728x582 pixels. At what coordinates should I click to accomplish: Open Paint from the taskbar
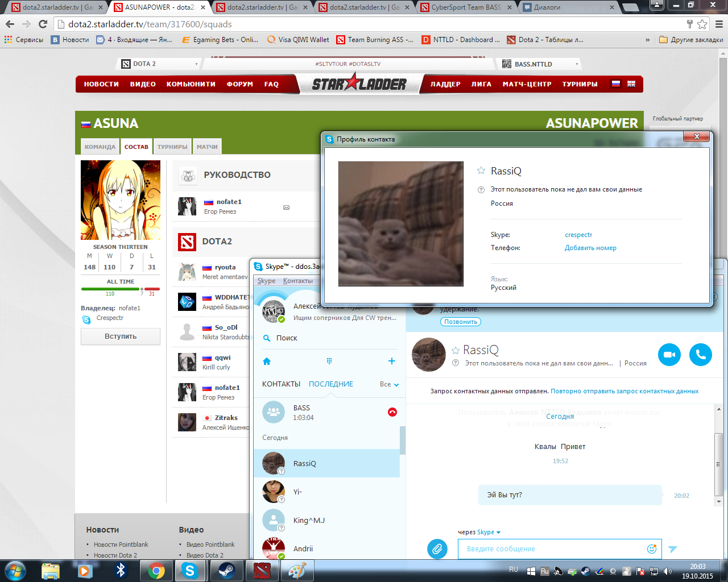tap(297, 571)
